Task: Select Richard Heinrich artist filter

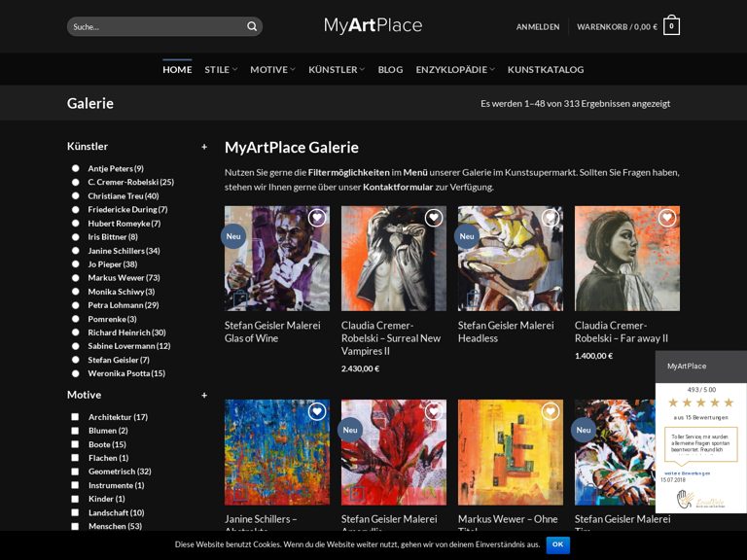Action: 75,332
